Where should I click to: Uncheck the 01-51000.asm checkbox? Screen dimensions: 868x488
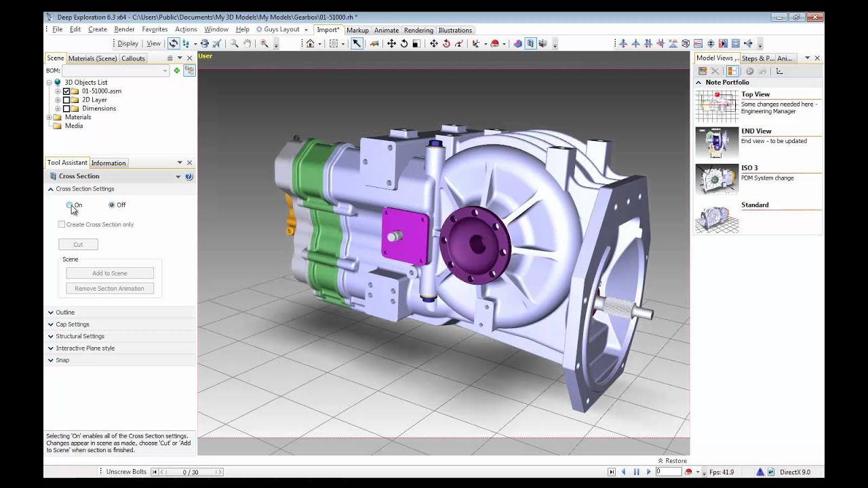pos(66,91)
